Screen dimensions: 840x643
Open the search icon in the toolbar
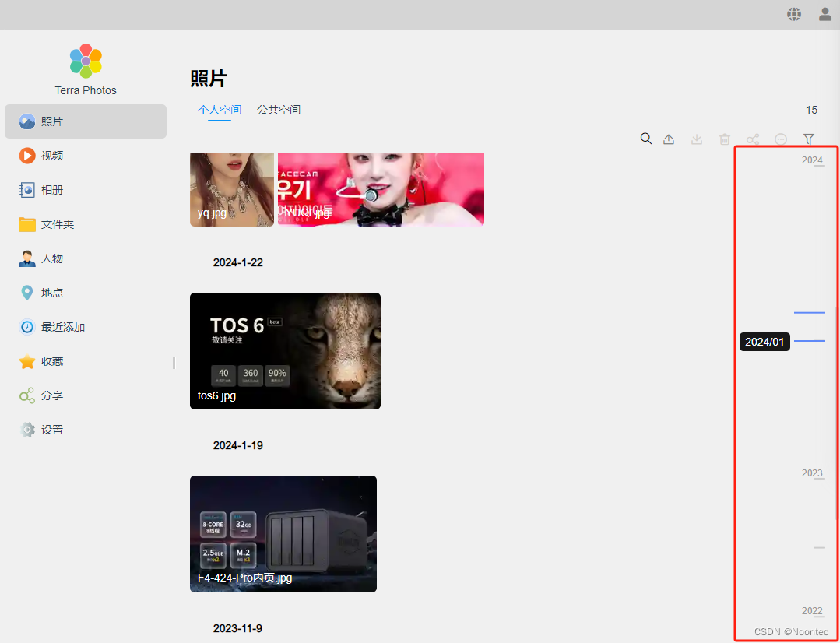(x=645, y=138)
